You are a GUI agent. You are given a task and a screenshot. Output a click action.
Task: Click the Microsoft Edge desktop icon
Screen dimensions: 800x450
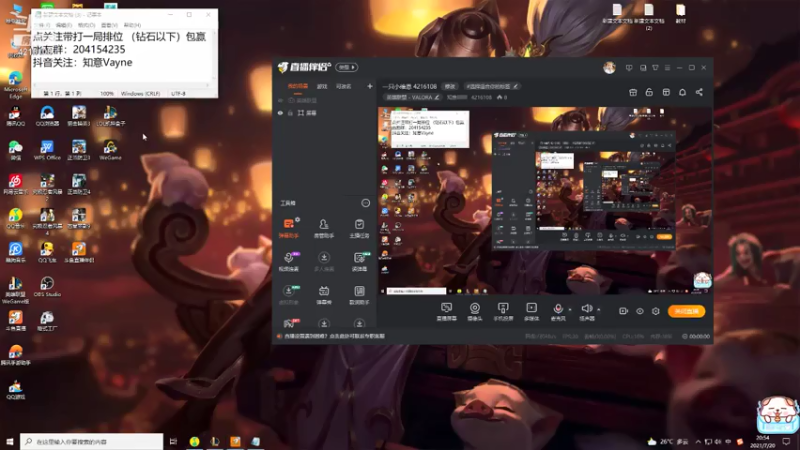click(x=15, y=84)
